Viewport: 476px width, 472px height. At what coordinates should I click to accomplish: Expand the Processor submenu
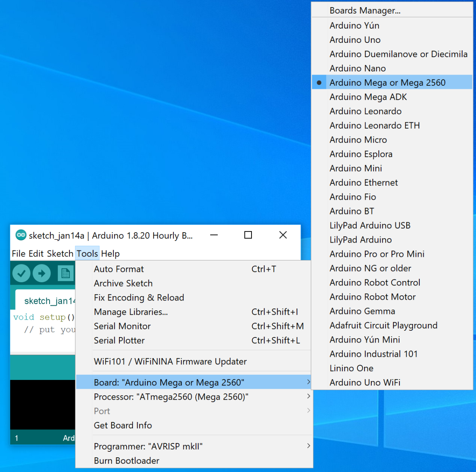pos(194,397)
